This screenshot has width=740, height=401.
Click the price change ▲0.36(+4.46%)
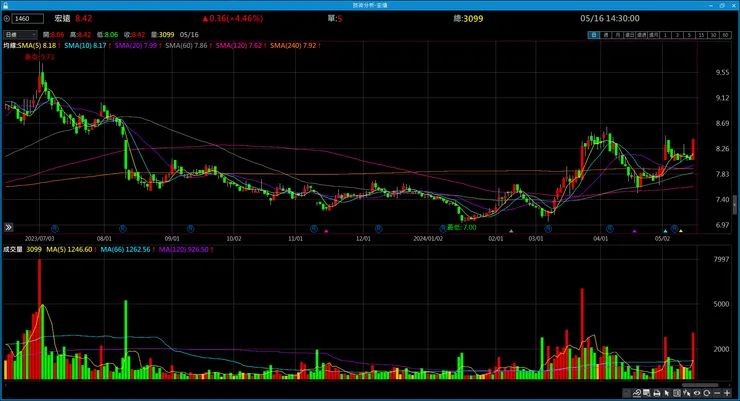(x=232, y=18)
